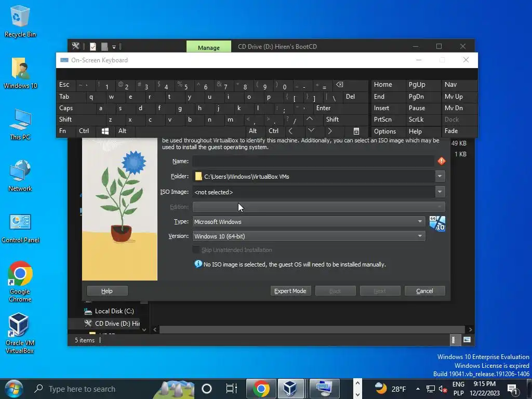The width and height of the screenshot is (532, 399).
Task: Click the Expert Mode button
Action: coord(290,291)
